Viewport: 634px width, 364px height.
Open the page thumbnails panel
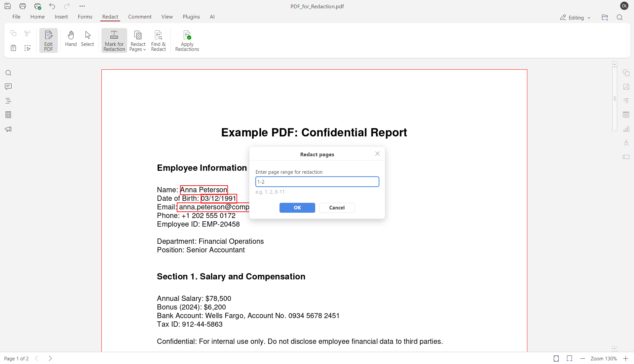point(8,115)
